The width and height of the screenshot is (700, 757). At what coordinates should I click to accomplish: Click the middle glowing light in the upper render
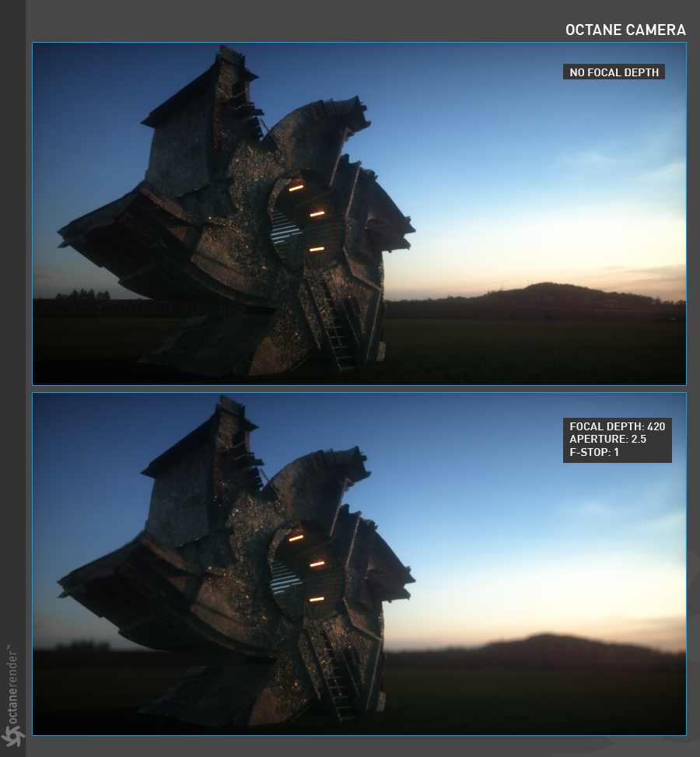pyautogui.click(x=317, y=213)
